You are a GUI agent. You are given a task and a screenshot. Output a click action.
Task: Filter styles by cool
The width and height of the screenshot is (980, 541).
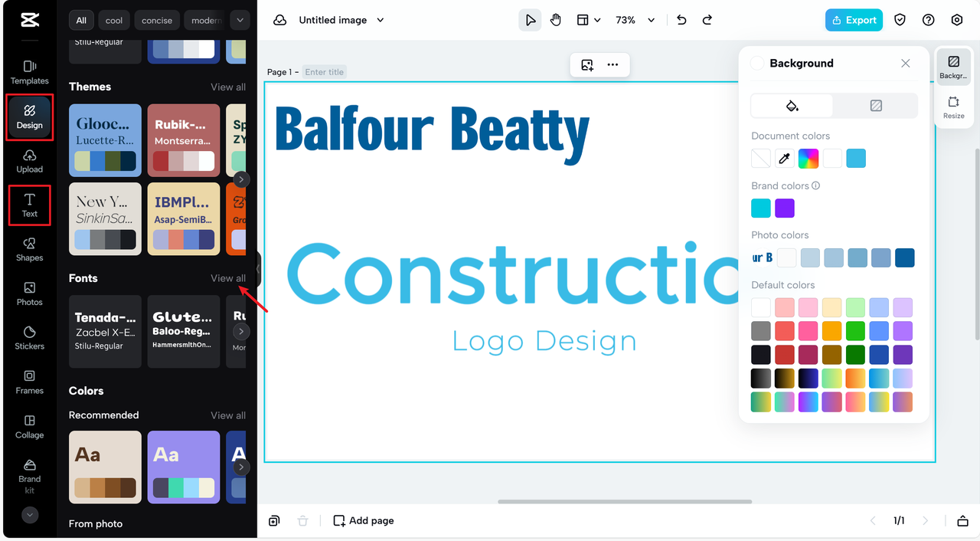[114, 21]
